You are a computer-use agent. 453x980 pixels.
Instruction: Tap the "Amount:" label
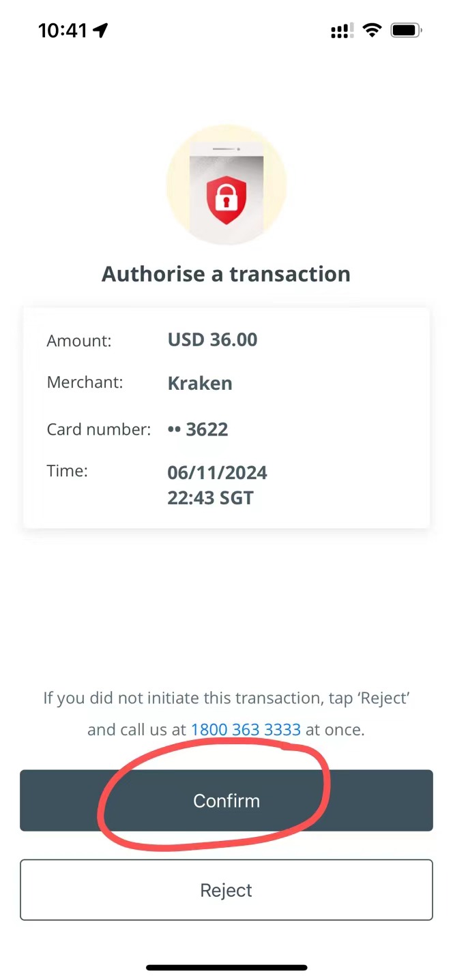tap(78, 340)
